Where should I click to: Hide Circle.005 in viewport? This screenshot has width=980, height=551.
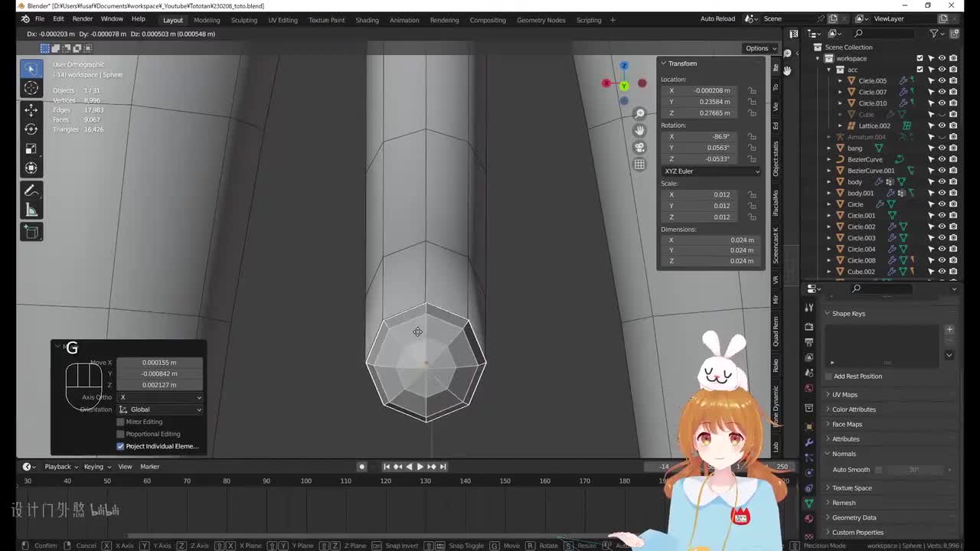(942, 80)
